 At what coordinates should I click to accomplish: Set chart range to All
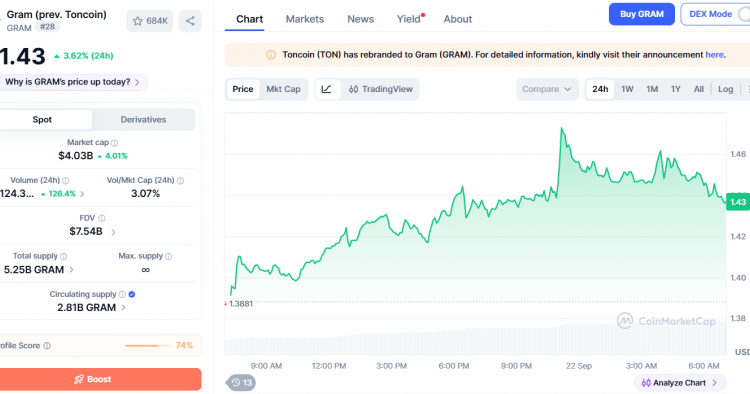[x=699, y=89]
